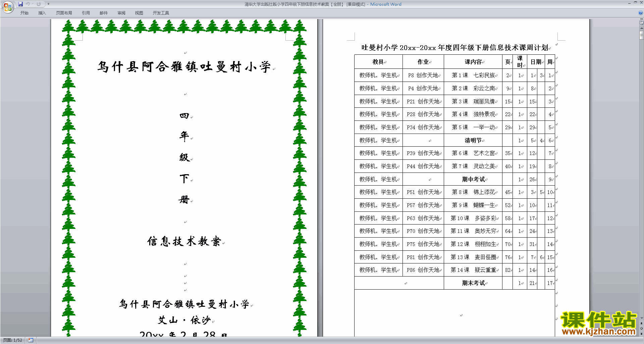Click the 期末考试 table cell
This screenshot has height=344, width=644.
tap(473, 283)
